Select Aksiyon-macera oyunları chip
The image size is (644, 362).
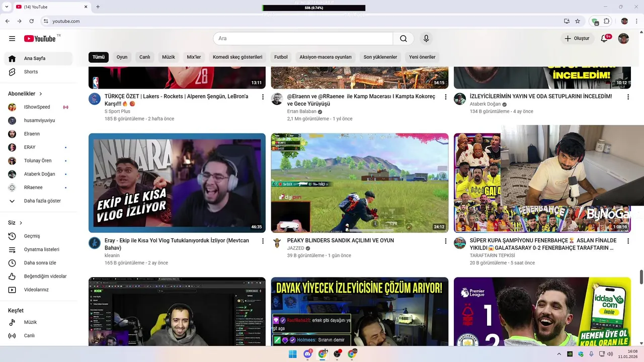326,57
